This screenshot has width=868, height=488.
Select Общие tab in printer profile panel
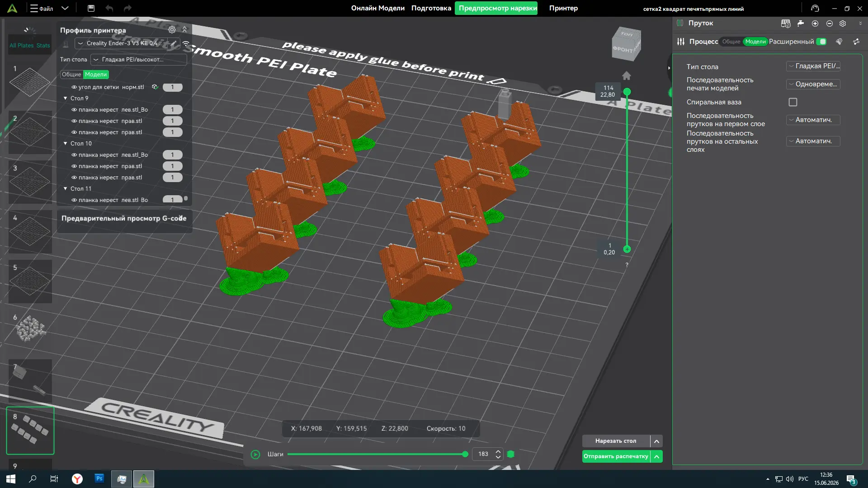pyautogui.click(x=71, y=75)
